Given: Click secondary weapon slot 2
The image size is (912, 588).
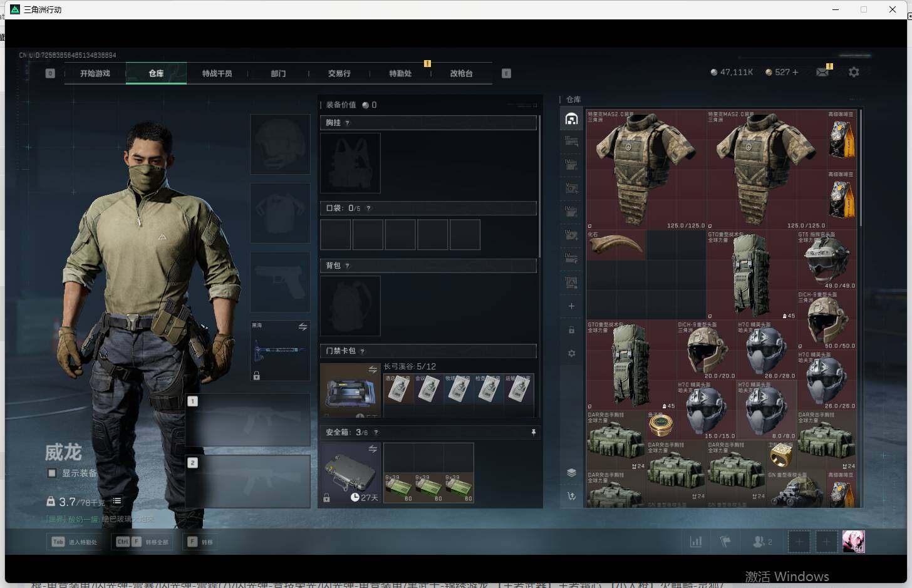Looking at the screenshot, I should click(248, 481).
